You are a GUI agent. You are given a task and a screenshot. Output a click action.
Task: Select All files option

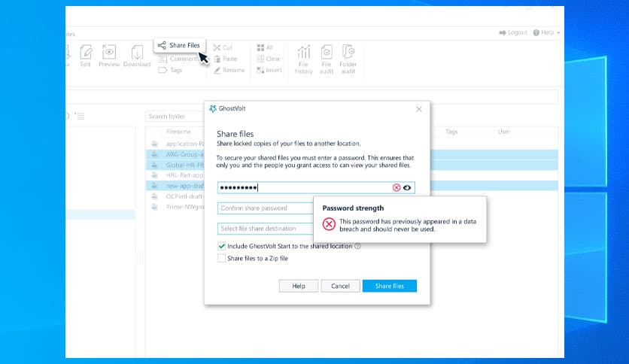coord(265,47)
